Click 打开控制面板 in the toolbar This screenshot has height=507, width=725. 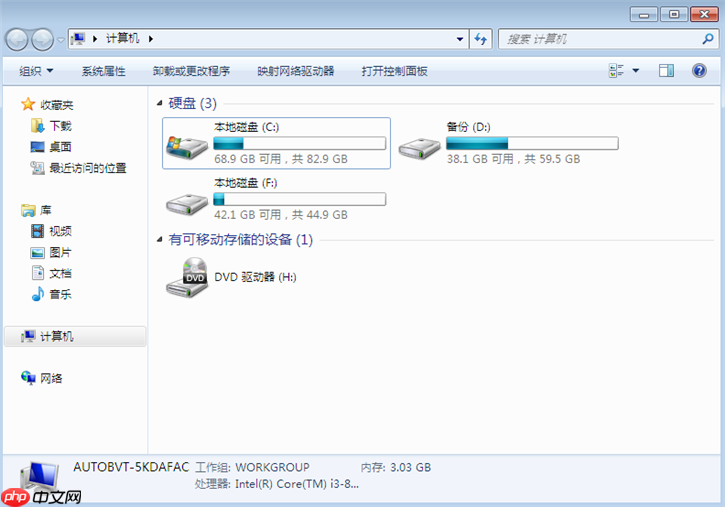coord(394,71)
